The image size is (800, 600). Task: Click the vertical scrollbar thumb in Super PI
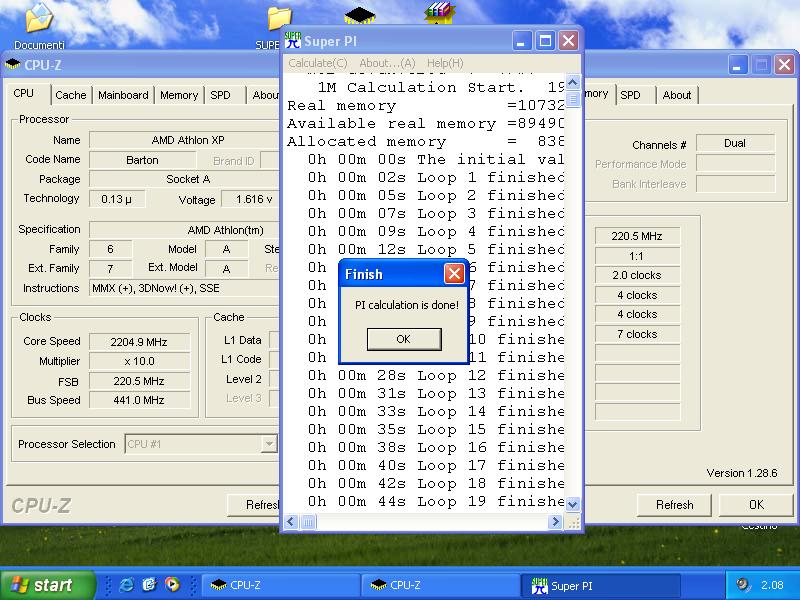pyautogui.click(x=572, y=99)
